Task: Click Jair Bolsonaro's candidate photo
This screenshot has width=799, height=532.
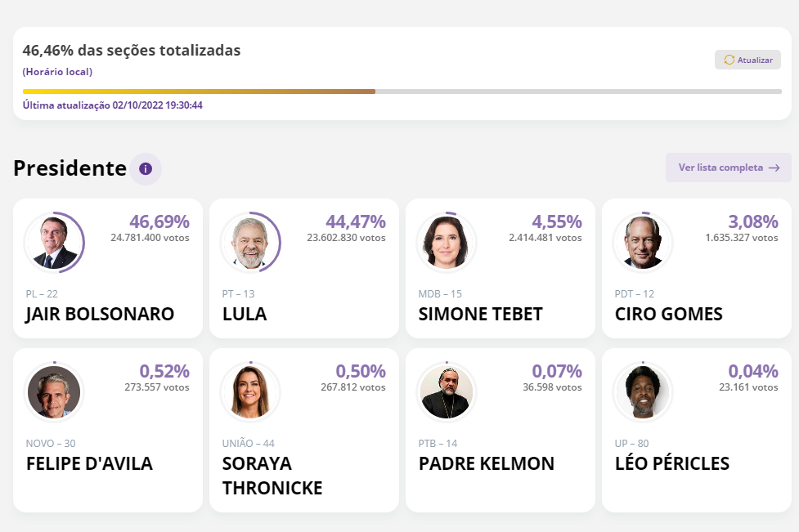Action: 54,243
